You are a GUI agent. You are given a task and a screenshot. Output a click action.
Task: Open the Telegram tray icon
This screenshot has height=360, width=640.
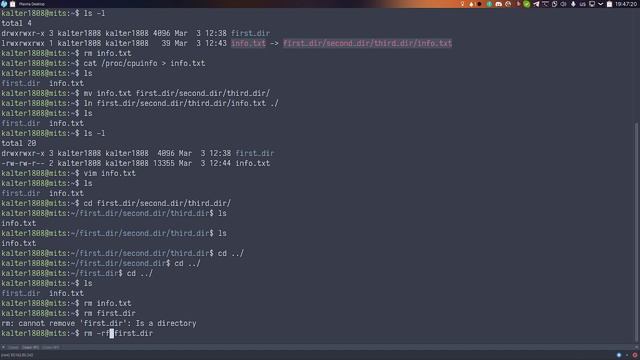pos(536,4)
